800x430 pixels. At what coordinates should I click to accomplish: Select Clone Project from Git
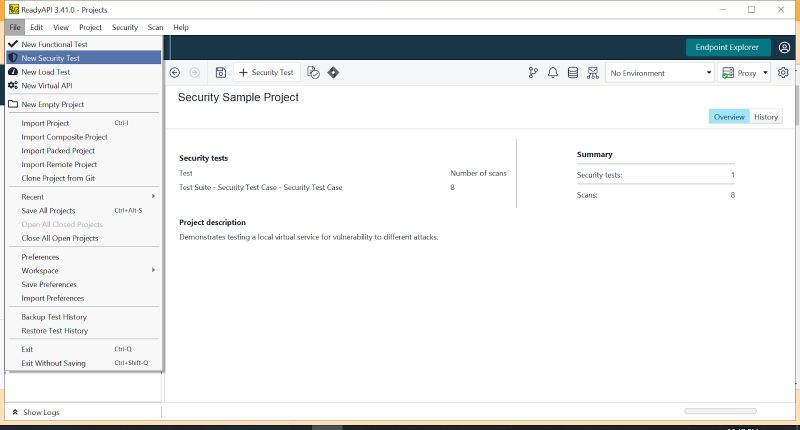click(83, 178)
